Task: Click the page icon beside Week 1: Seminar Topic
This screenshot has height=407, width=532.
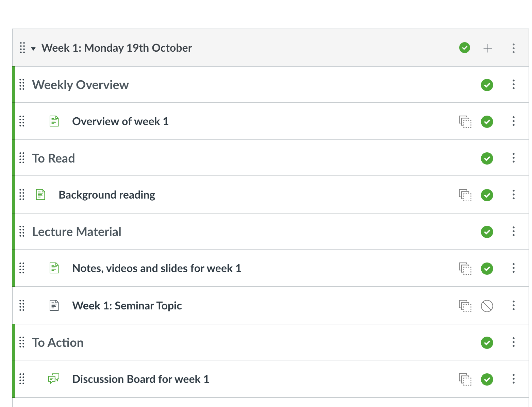Action: [54, 305]
